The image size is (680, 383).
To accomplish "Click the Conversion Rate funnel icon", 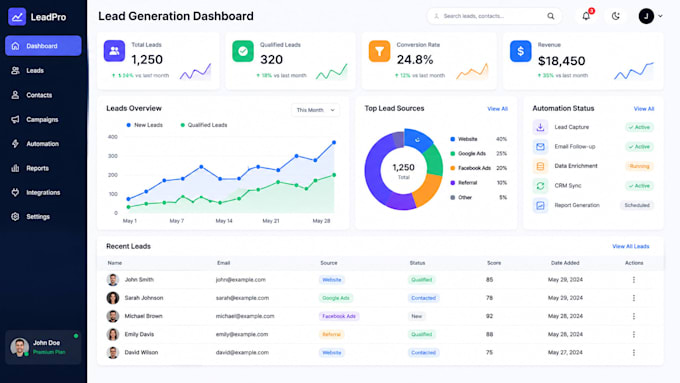I will click(x=379, y=51).
